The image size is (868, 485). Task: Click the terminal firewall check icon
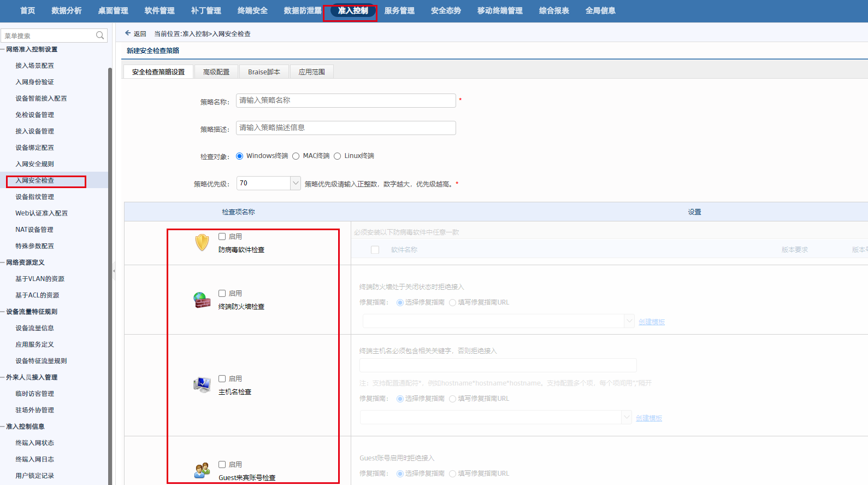pyautogui.click(x=202, y=300)
